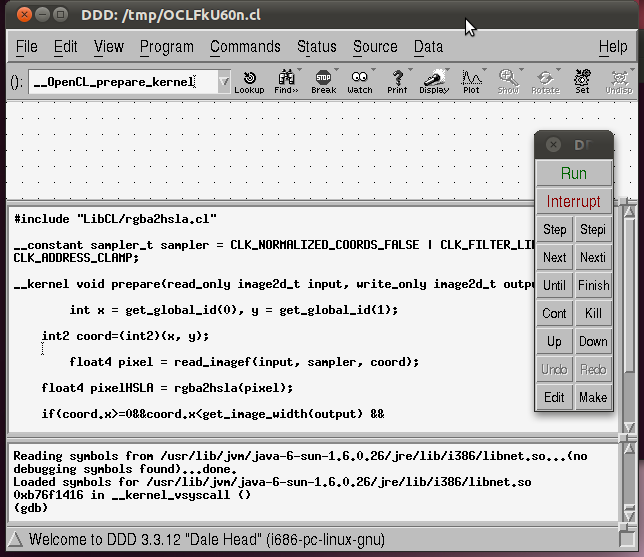644x557 pixels.
Task: Open the Program menu
Action: point(166,46)
